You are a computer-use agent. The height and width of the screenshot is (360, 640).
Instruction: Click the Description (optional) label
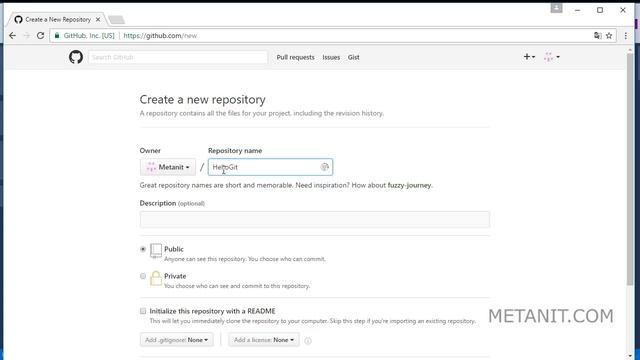tap(172, 203)
